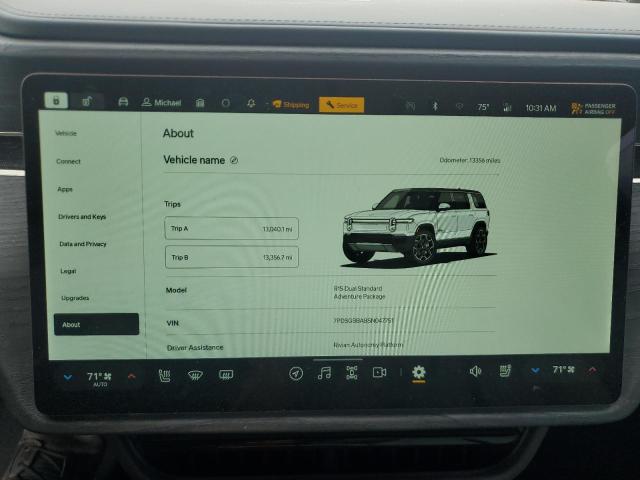The height and width of the screenshot is (480, 640).
Task: Select the About tab
Action: tap(96, 324)
